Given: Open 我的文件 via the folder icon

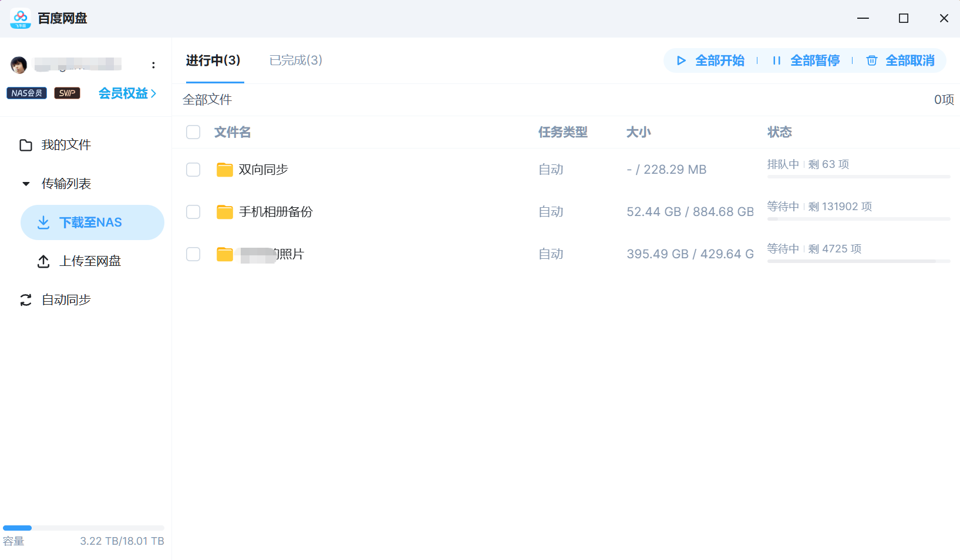Looking at the screenshot, I should point(26,144).
